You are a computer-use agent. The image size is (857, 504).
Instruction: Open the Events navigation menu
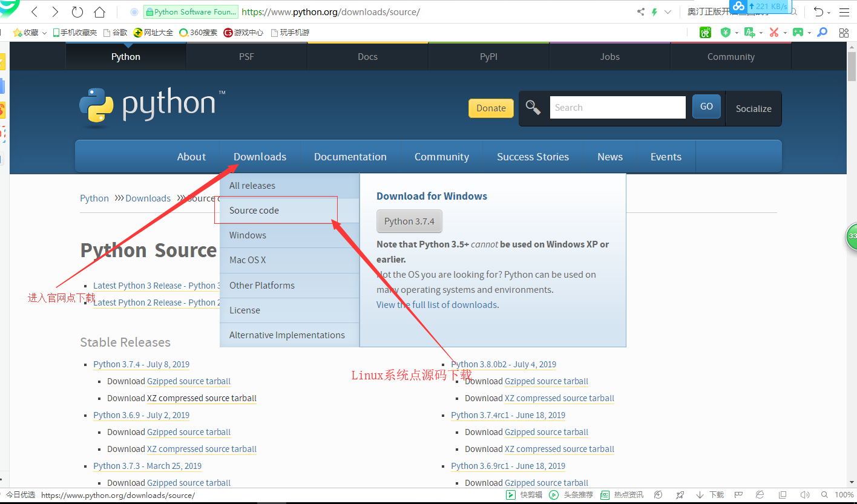click(x=666, y=157)
